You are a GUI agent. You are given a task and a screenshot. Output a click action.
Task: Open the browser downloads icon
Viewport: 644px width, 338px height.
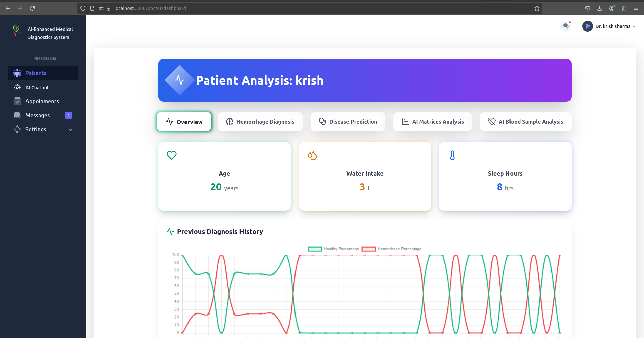600,8
